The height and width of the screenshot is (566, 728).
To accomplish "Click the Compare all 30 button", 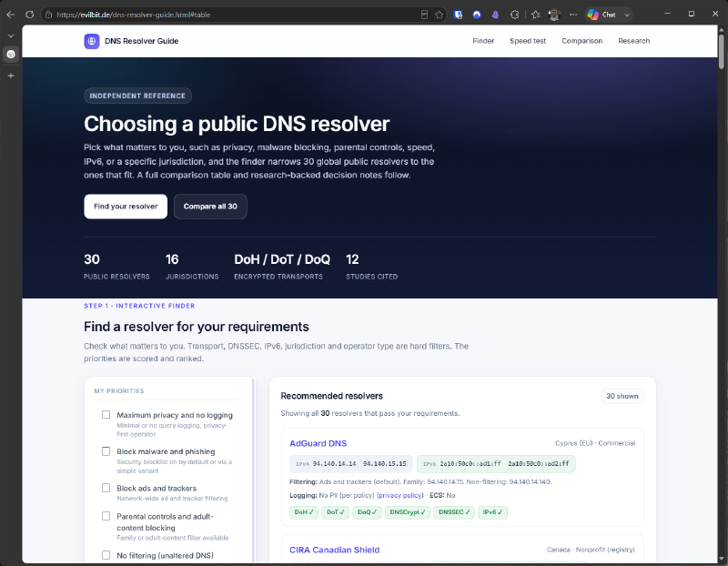I will pos(210,207).
